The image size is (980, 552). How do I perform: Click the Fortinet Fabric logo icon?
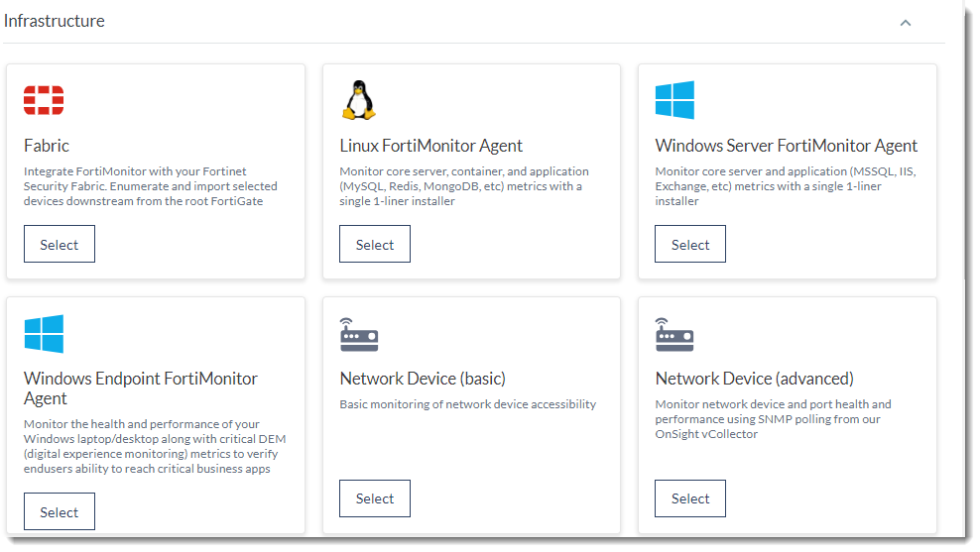coord(44,100)
